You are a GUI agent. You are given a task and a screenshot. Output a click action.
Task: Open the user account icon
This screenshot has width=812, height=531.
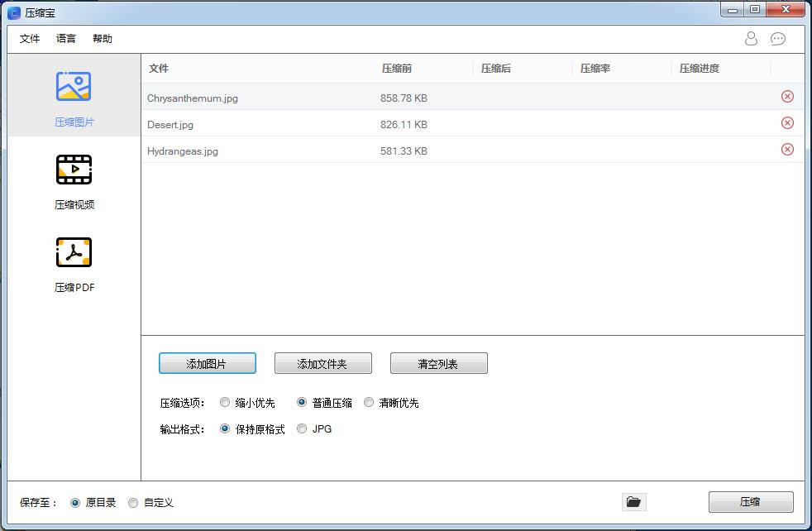pyautogui.click(x=751, y=38)
